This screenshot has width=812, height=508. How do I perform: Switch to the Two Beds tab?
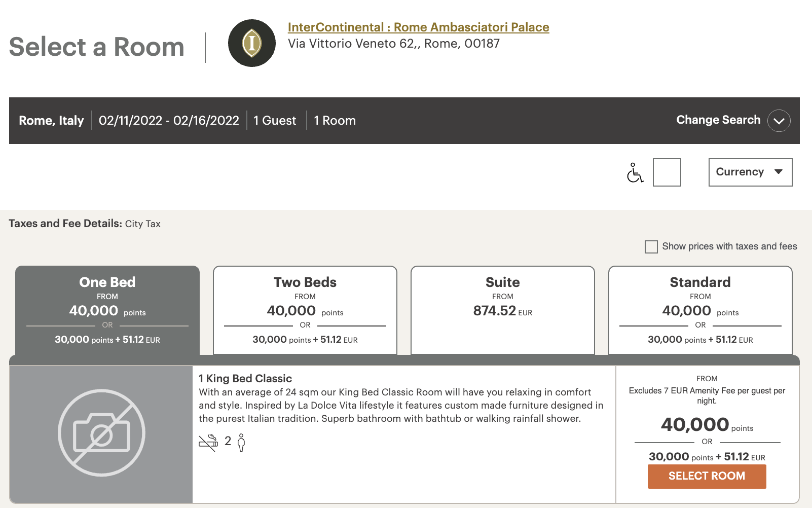coord(305,310)
